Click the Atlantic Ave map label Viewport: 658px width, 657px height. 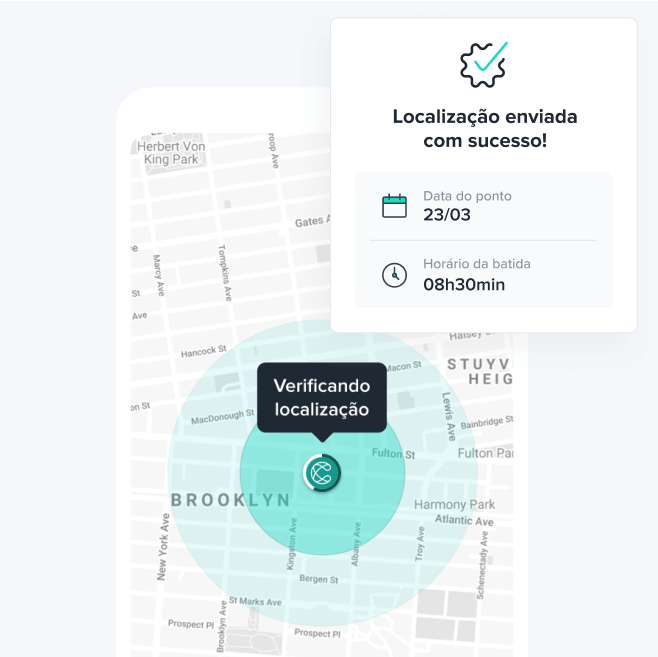[464, 520]
